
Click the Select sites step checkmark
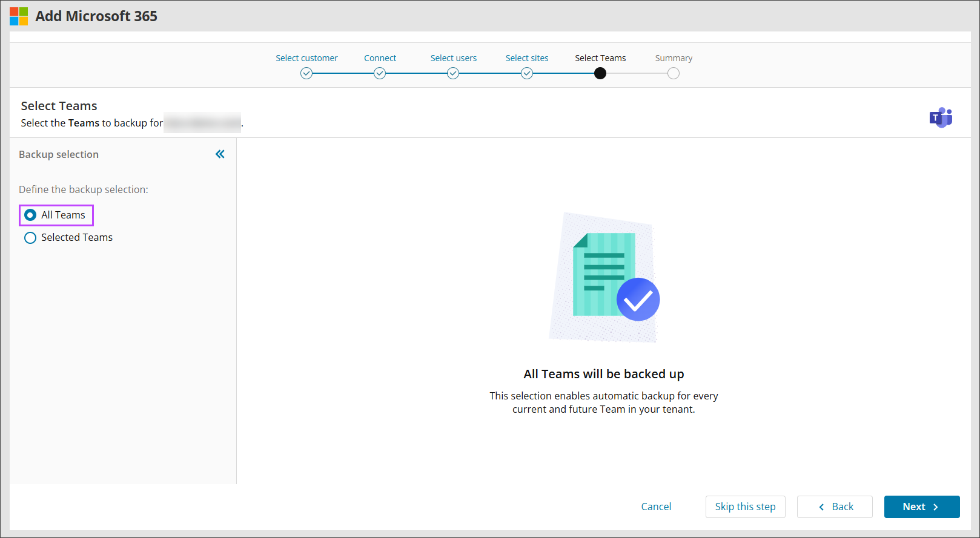click(527, 73)
